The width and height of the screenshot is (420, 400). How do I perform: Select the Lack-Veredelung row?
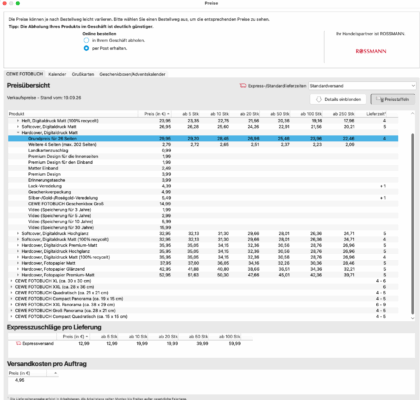203,186
